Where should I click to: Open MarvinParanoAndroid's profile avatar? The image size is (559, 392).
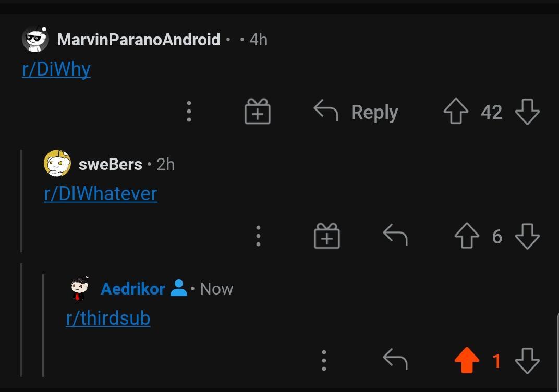tap(35, 39)
